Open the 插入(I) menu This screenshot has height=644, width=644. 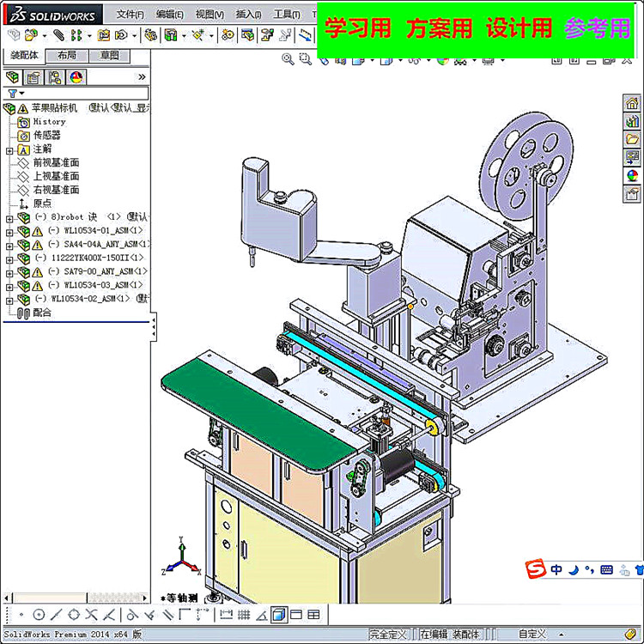(248, 15)
